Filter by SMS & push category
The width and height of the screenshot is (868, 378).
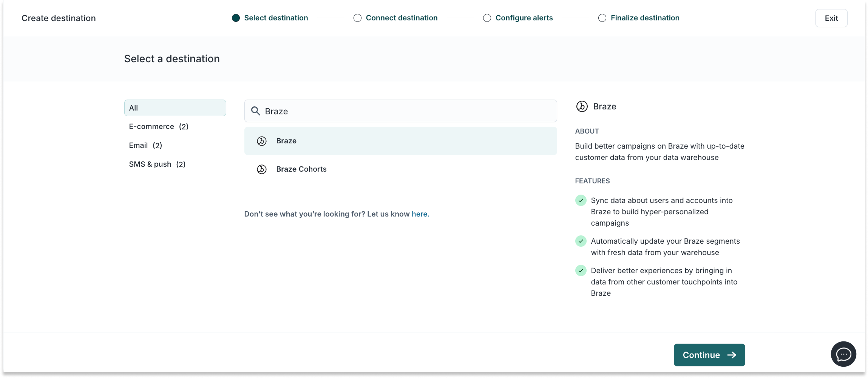pos(157,164)
